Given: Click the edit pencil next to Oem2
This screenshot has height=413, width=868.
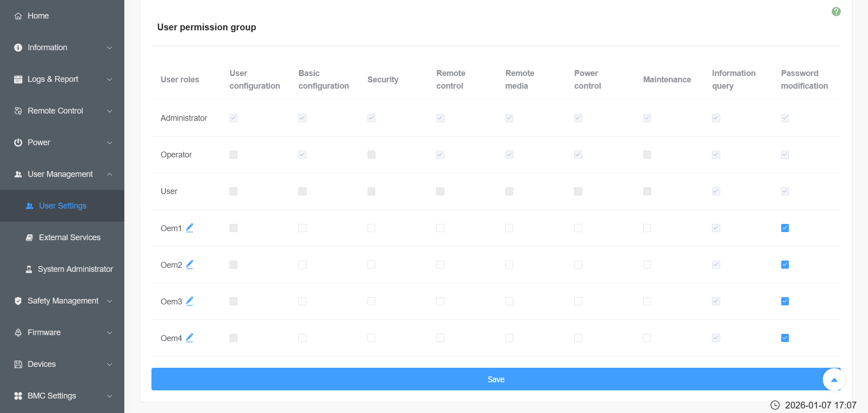Looking at the screenshot, I should [189, 265].
